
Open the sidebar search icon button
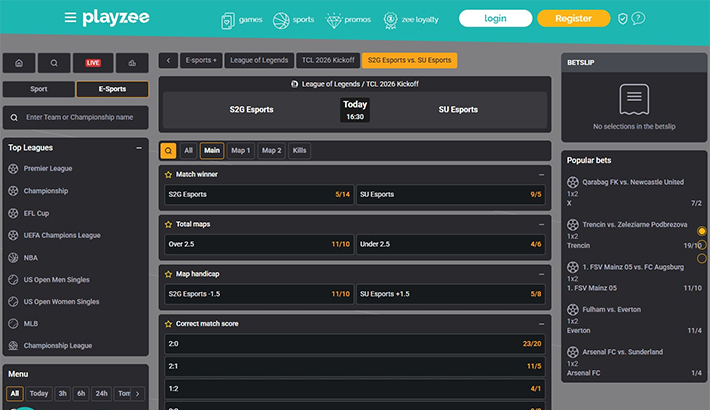point(54,63)
